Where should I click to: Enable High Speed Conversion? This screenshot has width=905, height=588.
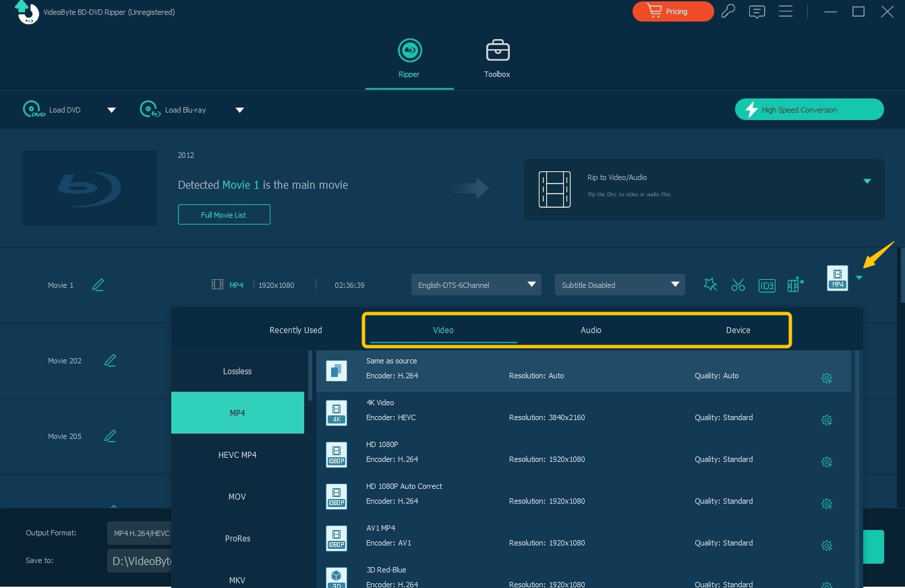809,109
